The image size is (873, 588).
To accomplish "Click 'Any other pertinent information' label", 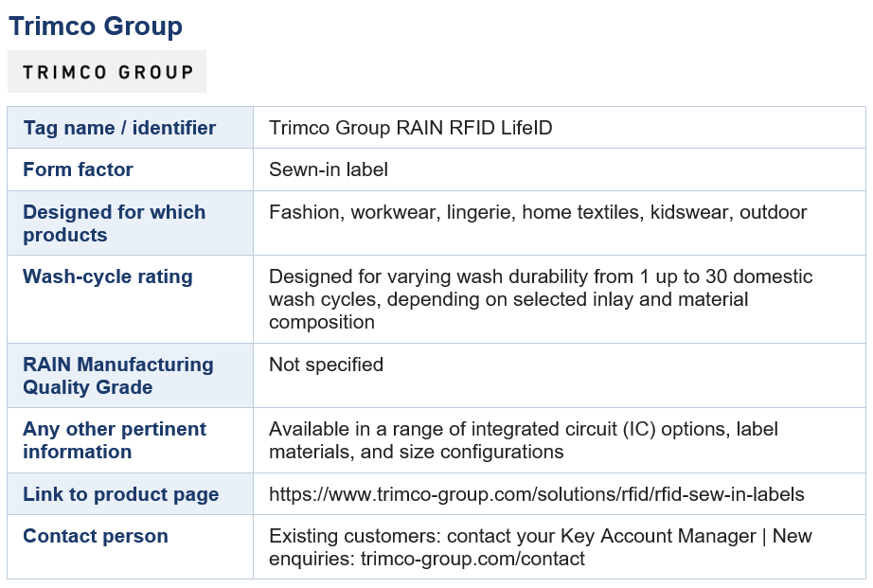I will (x=115, y=440).
